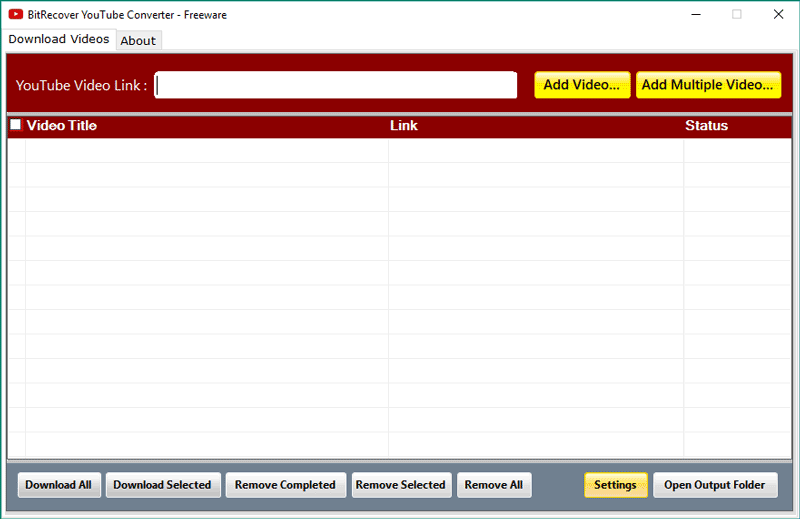800x519 pixels.
Task: Click the Remove All button
Action: coord(494,485)
